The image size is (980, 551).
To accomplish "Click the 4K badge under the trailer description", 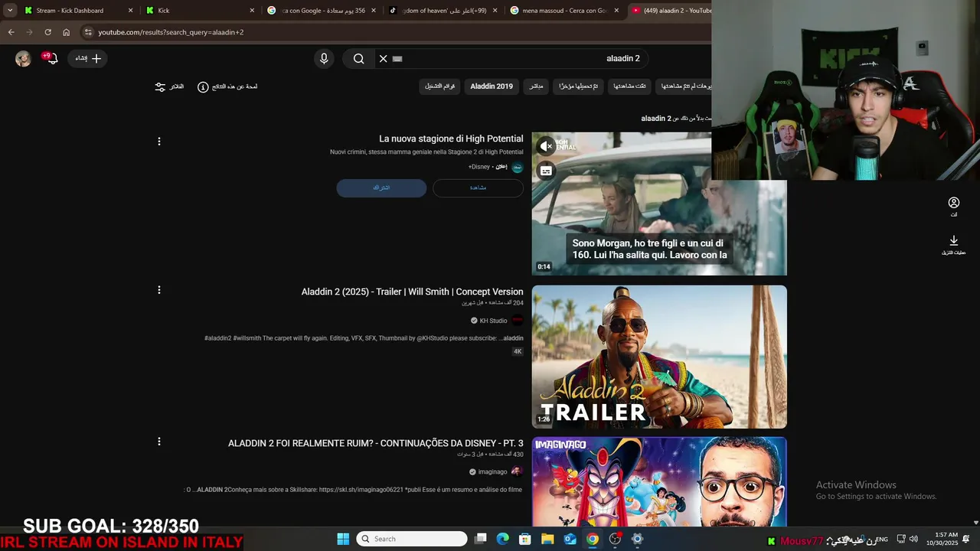I will coord(518,351).
